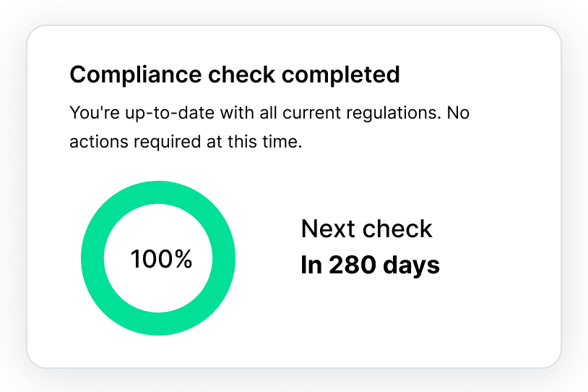Click the "Next check" label
The height and width of the screenshot is (392, 588).
click(x=366, y=229)
